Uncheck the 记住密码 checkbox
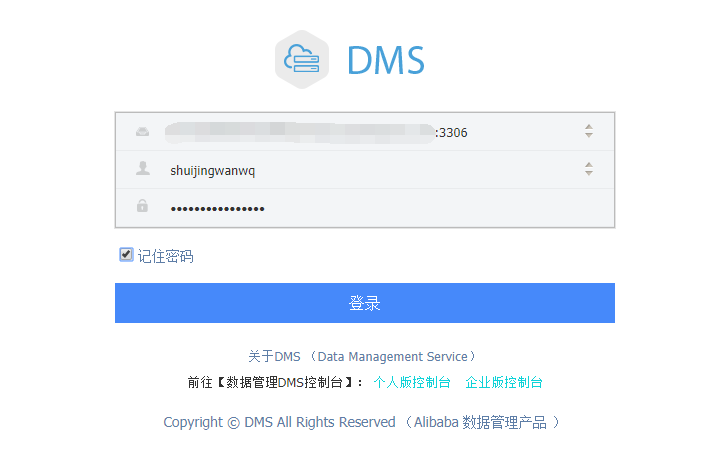This screenshot has width=707, height=461. 126,254
